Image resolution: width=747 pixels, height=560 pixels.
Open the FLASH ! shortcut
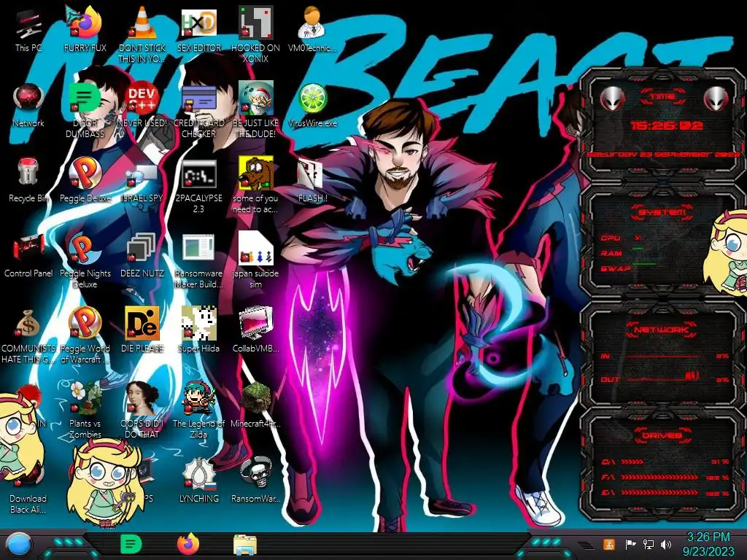(312, 181)
